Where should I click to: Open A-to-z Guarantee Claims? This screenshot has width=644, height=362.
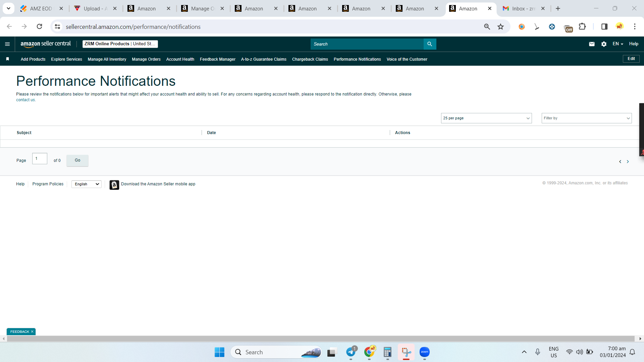264,59
